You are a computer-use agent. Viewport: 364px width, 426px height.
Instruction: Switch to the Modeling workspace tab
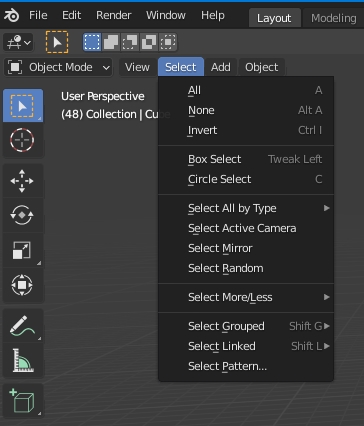333,18
